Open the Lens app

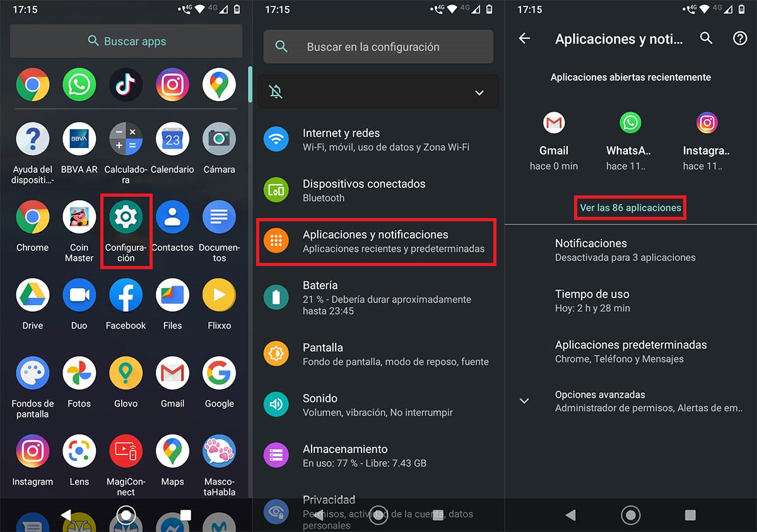[x=79, y=461]
